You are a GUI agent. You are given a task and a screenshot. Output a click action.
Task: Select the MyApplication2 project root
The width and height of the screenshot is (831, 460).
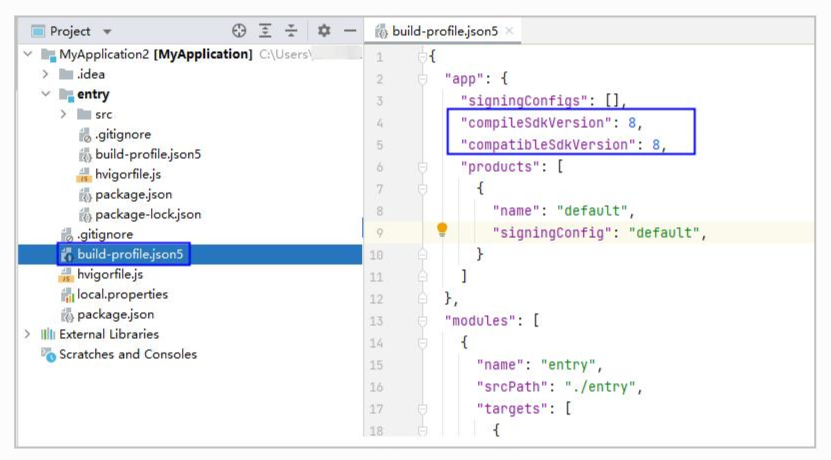click(x=155, y=54)
